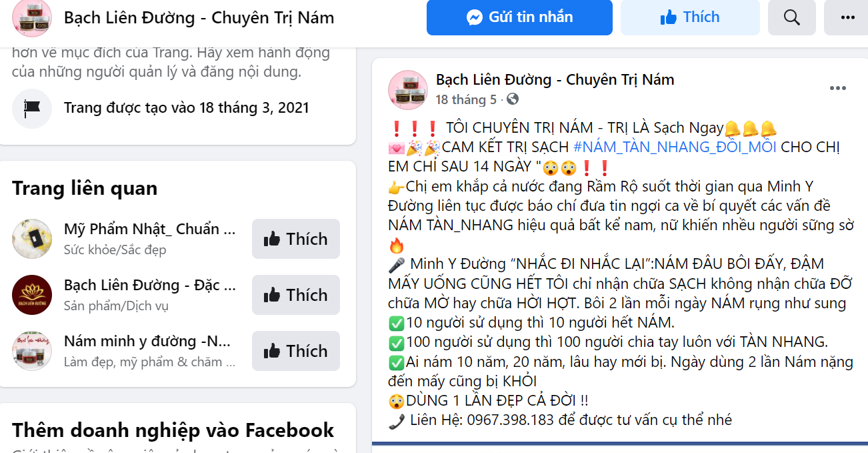Open post author name Bạch Liên Đường link
This screenshot has height=453, width=868.
(x=555, y=80)
